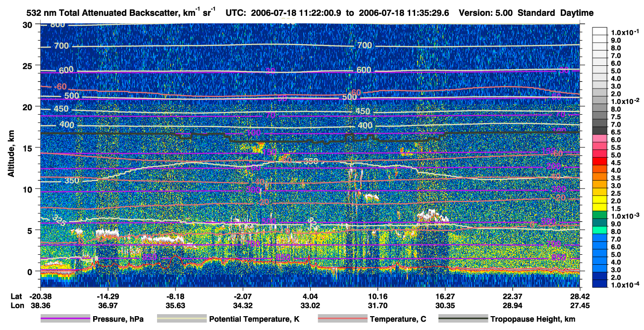This screenshot has width=644, height=330.
Task: Click the latitude value '-20.38'
Action: 40,296
